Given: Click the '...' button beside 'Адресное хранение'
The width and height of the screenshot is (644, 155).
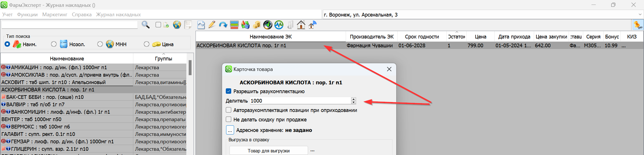Looking at the screenshot, I should (x=230, y=130).
